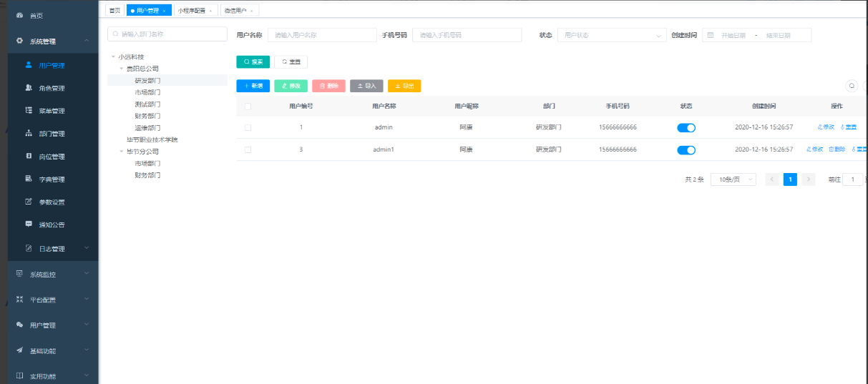The width and height of the screenshot is (868, 384).
Task: Toggle status switch for user admin
Action: click(686, 127)
